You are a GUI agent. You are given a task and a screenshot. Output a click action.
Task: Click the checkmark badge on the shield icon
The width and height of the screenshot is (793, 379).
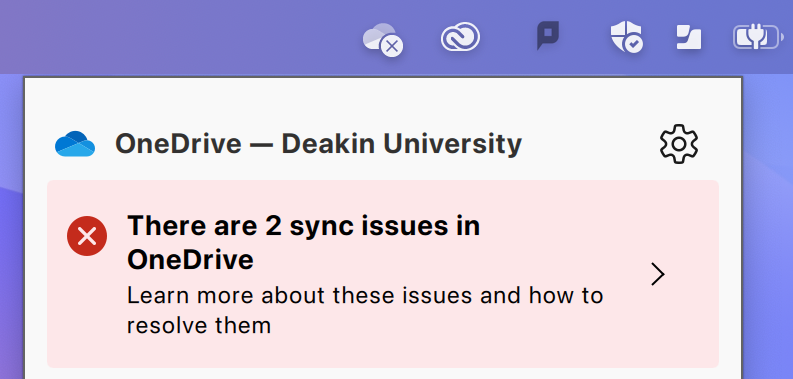click(x=633, y=45)
